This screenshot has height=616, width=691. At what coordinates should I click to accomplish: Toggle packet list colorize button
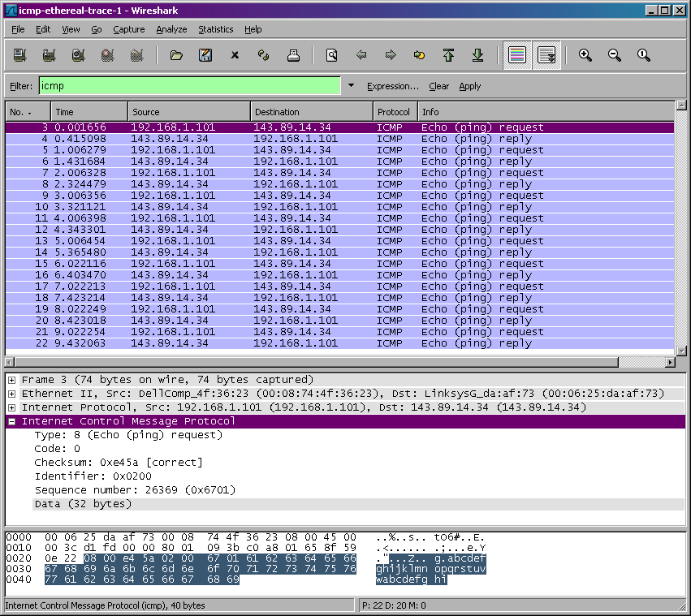point(517,55)
